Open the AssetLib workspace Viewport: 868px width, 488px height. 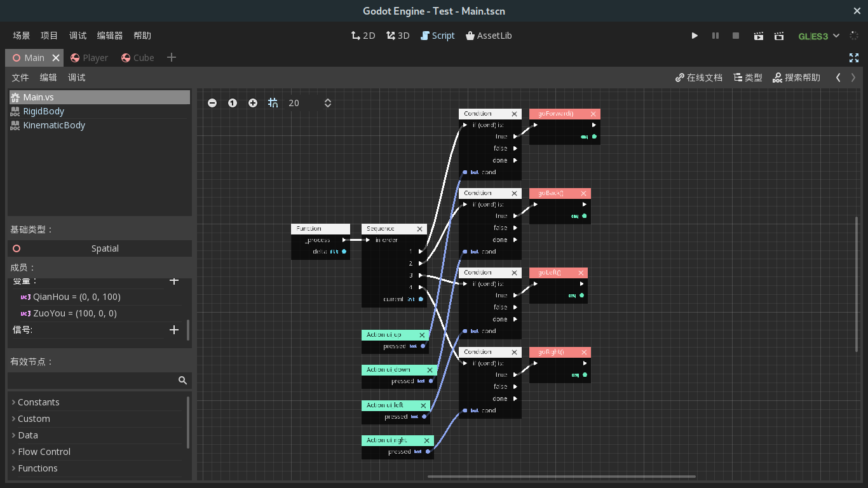[489, 36]
